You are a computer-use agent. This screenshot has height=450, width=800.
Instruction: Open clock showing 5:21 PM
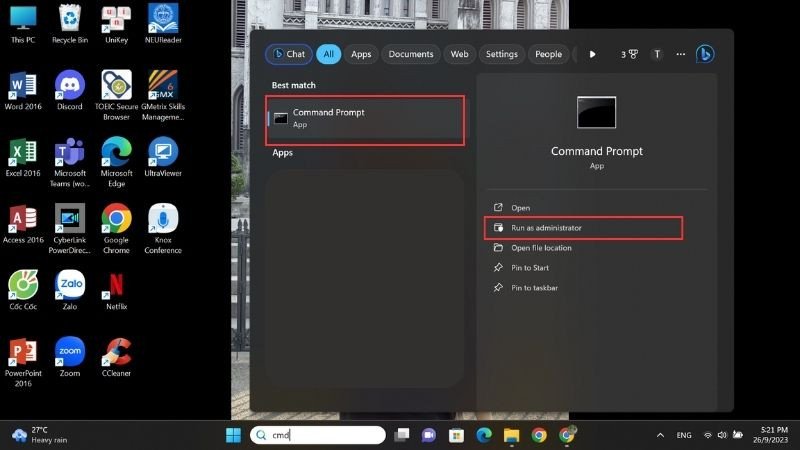point(770,435)
